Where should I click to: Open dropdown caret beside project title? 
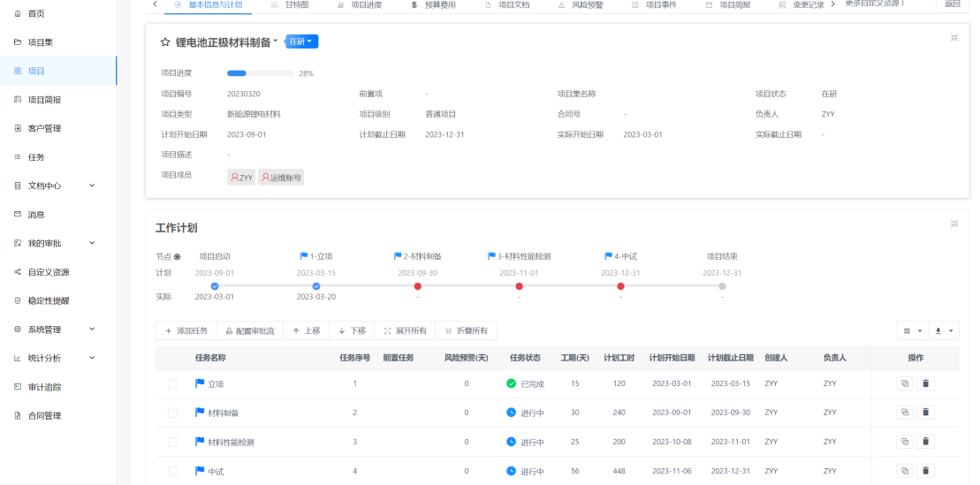click(x=276, y=41)
